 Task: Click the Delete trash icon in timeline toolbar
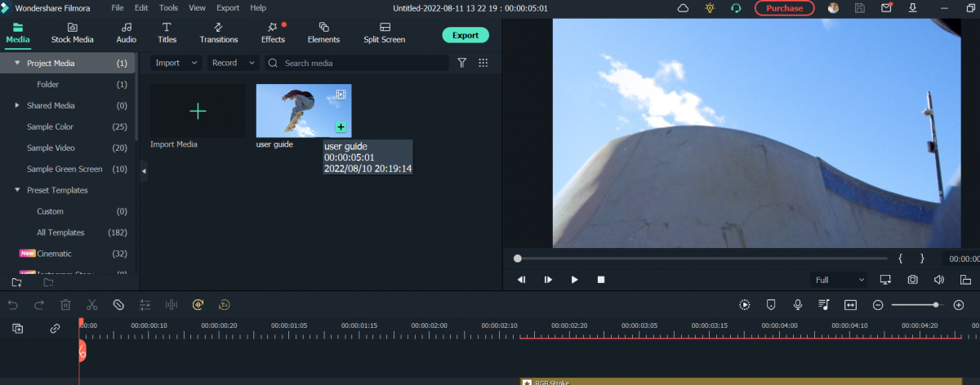point(65,304)
